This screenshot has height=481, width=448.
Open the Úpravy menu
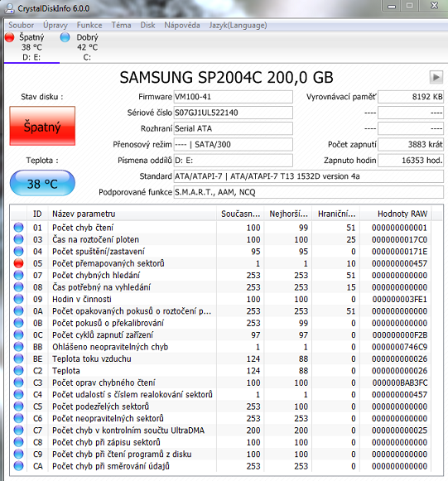55,25
